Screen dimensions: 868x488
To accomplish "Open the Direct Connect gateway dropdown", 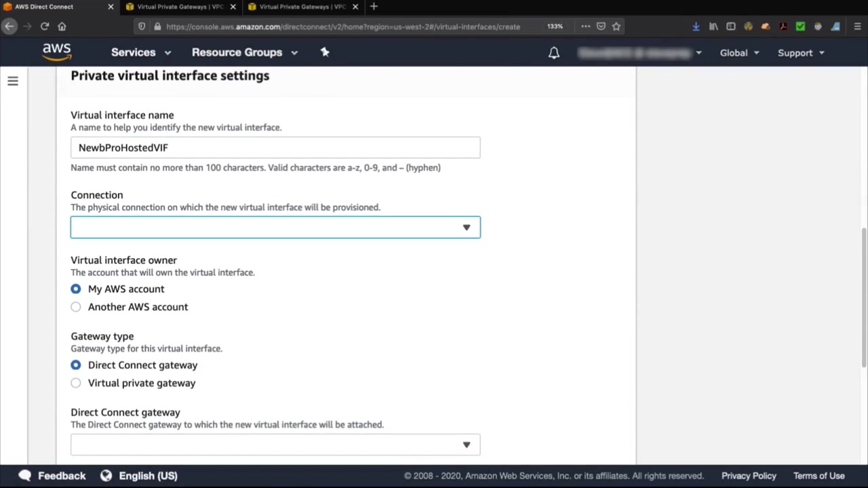I will pyautogui.click(x=275, y=445).
